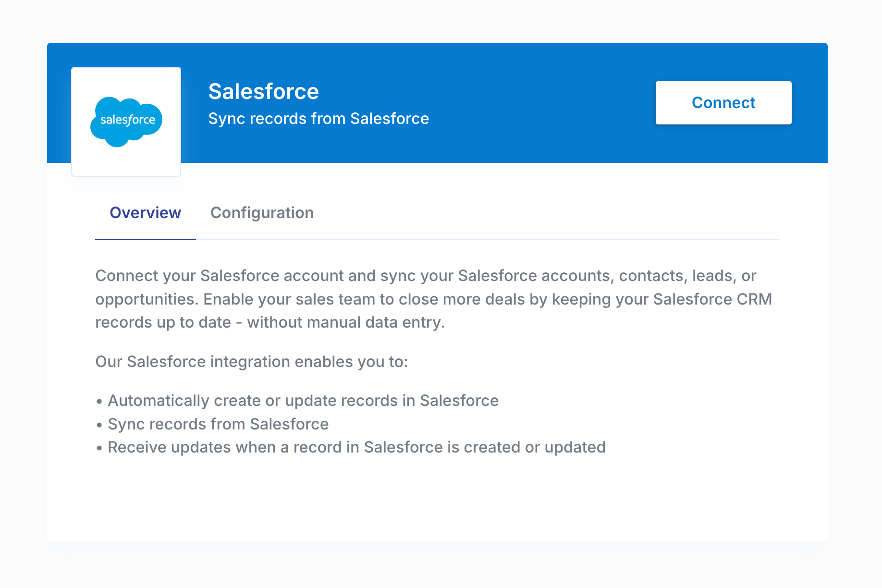This screenshot has height=588, width=882.
Task: Click the large Salesforce heading title
Action: [x=263, y=91]
